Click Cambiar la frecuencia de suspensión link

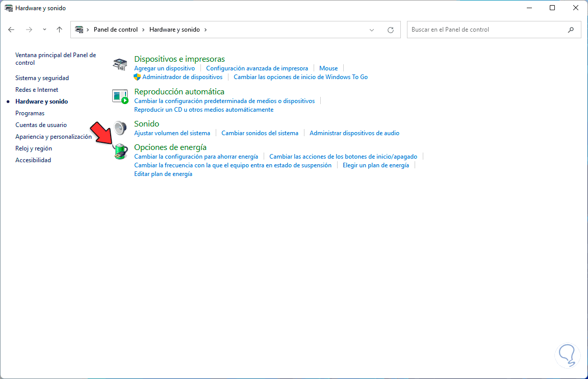[233, 165]
